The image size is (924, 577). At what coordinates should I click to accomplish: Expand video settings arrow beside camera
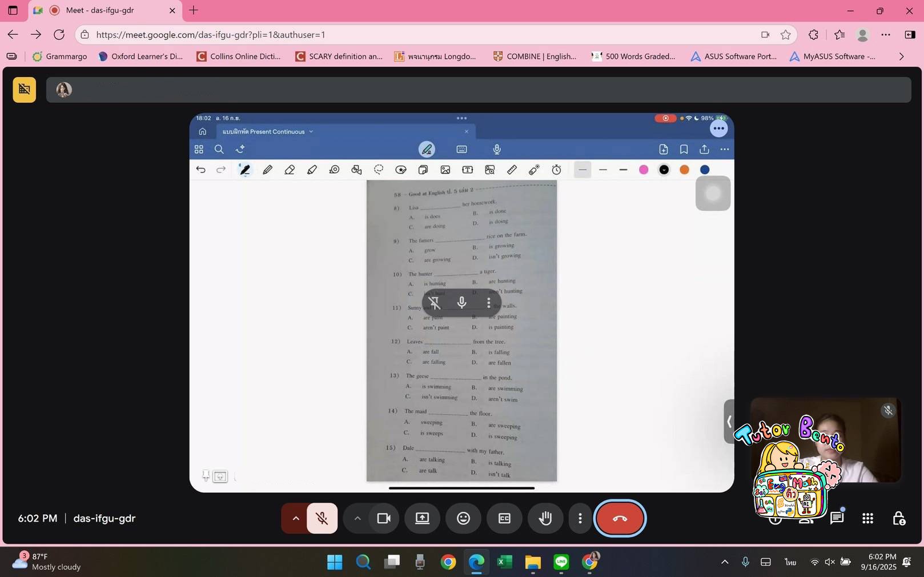[357, 518]
